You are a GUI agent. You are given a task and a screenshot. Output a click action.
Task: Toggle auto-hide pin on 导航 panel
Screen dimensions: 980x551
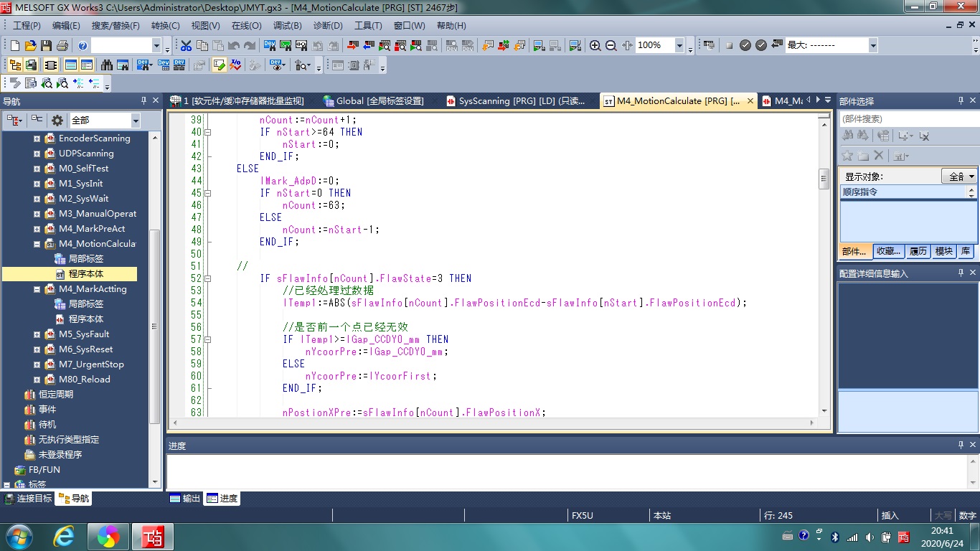tap(143, 101)
